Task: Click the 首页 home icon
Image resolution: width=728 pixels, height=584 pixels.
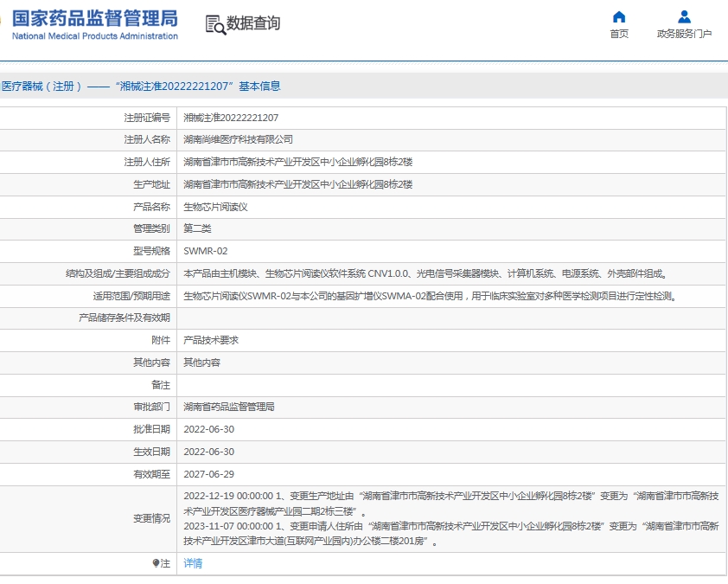Action: [x=619, y=17]
